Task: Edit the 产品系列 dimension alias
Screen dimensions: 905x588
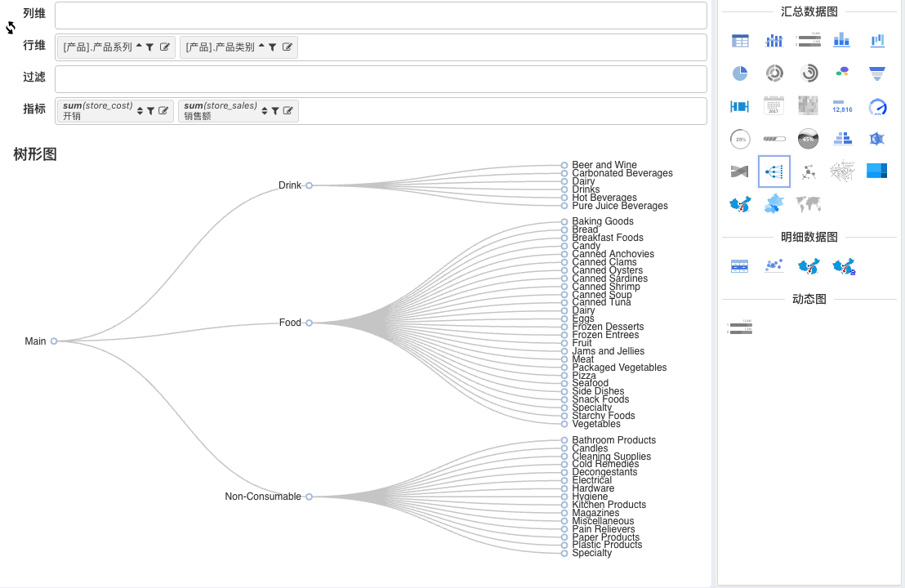Action: point(164,47)
